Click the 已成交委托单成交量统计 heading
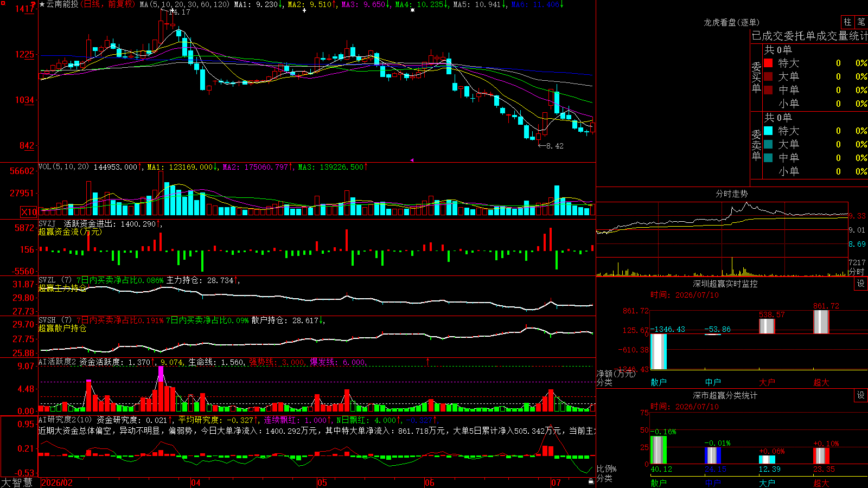Screen dimensions: 868x488 click(x=809, y=36)
